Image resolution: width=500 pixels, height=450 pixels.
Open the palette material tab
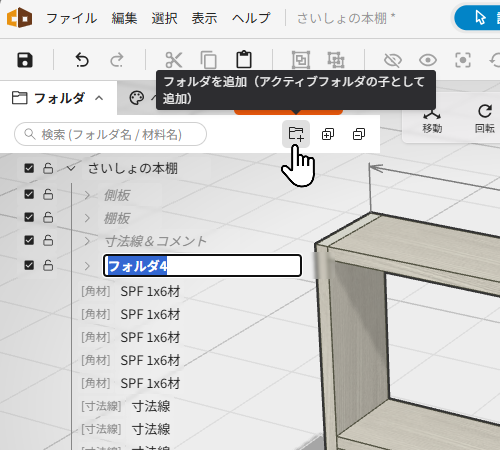(137, 98)
